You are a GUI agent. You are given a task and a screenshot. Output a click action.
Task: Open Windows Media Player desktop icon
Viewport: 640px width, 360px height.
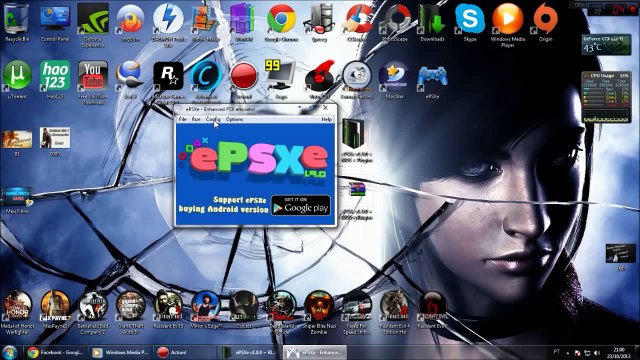(x=508, y=24)
